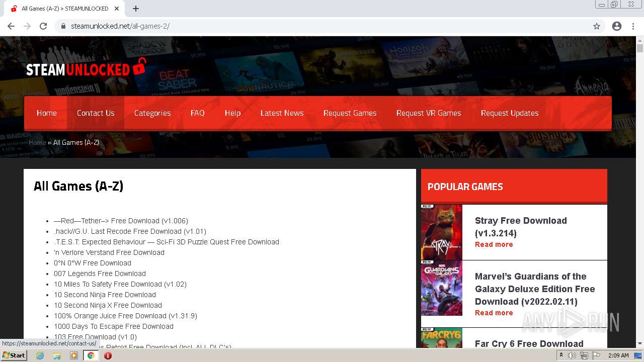644x362 pixels.
Task: Open 103 Free Download (v1.0) link
Action: tap(95, 337)
